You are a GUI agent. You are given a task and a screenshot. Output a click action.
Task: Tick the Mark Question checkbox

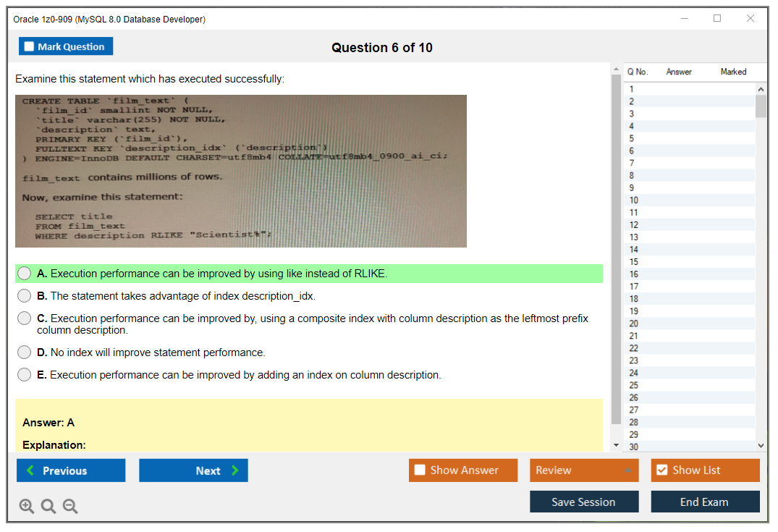pyautogui.click(x=30, y=46)
